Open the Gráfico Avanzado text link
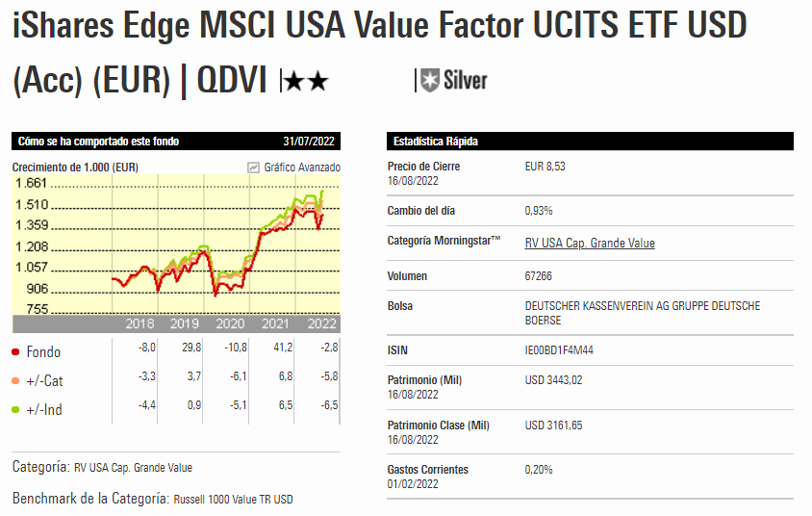This screenshot has height=516, width=812. [302, 167]
